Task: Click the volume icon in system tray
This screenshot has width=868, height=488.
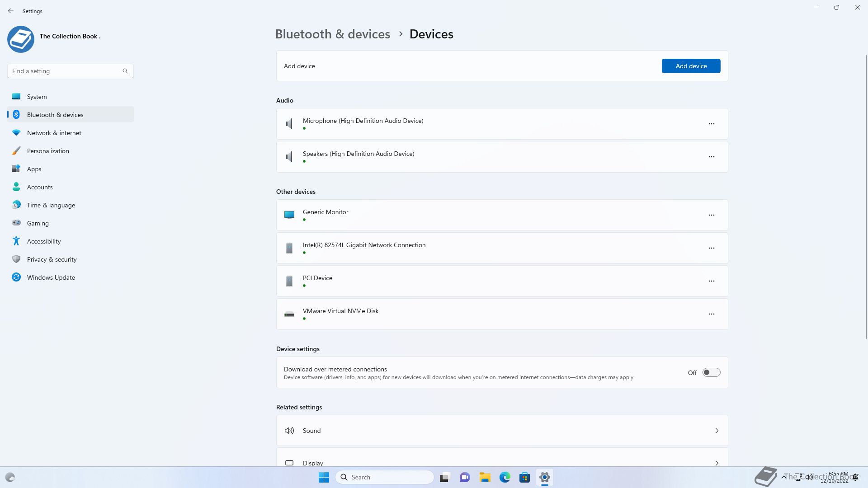Action: pyautogui.click(x=809, y=477)
